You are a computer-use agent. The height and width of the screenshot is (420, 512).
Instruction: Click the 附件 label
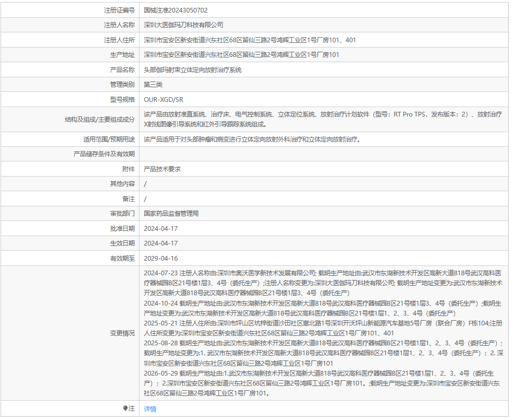[x=129, y=169]
